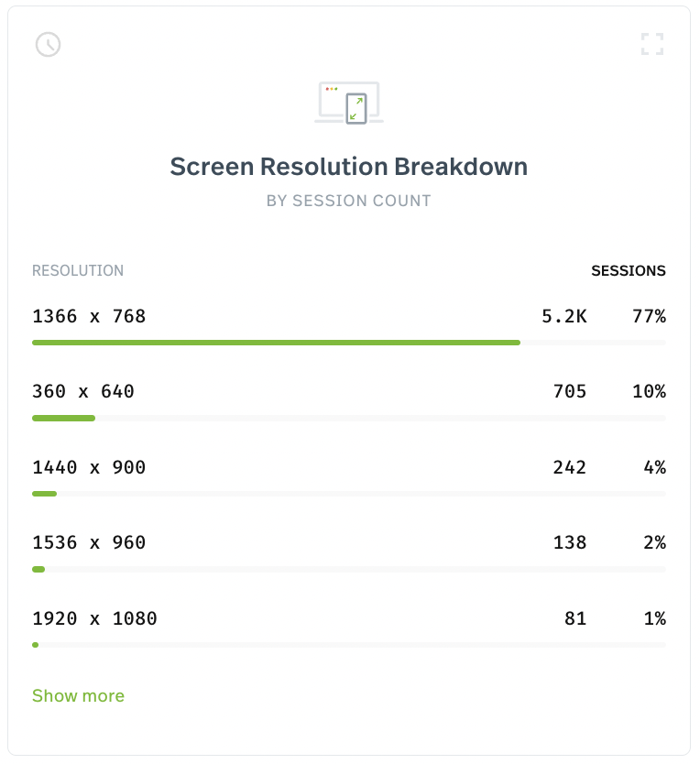Click the 77% progress bar
Image resolution: width=700 pixels, height=764 pixels.
tap(276, 343)
